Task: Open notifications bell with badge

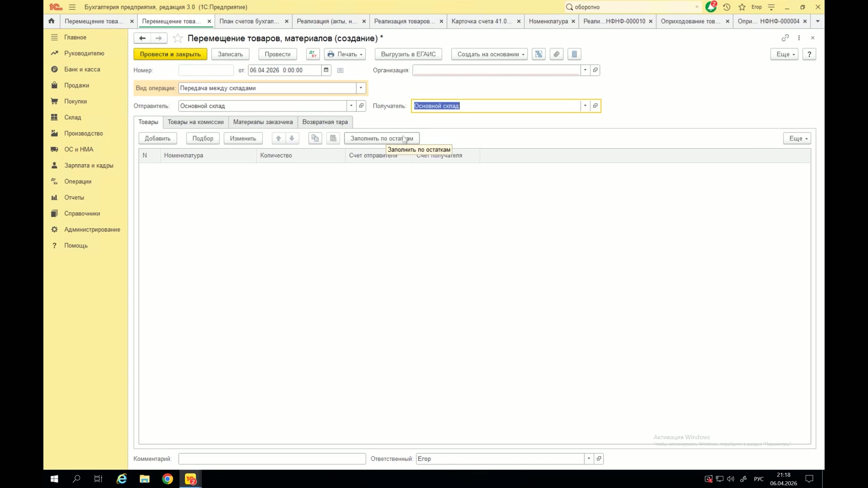Action: point(711,7)
